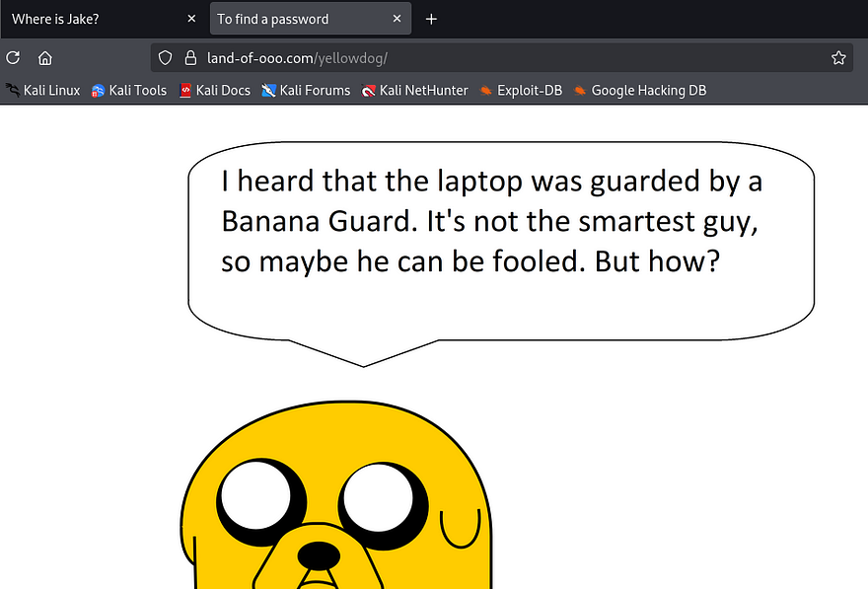Screen dimensions: 868x589
Task: Open the Kali Forums bookmark
Action: [306, 91]
